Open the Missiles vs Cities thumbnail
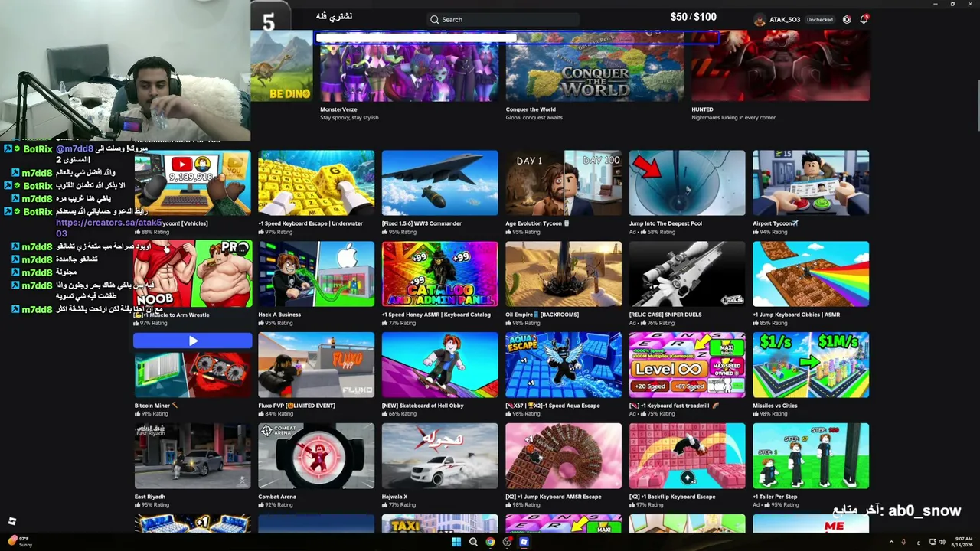The height and width of the screenshot is (551, 980). point(811,365)
